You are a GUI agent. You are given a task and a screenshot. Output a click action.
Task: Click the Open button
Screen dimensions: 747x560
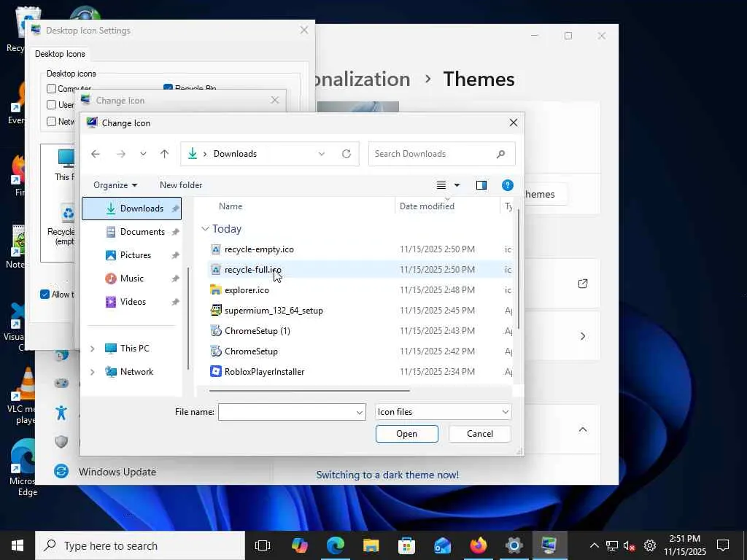(x=406, y=434)
